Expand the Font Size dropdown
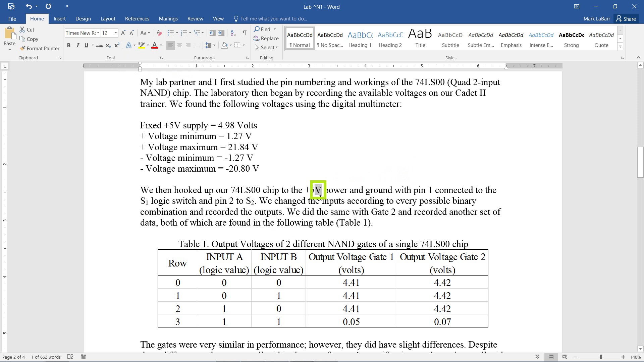The height and width of the screenshot is (362, 644). point(115,34)
